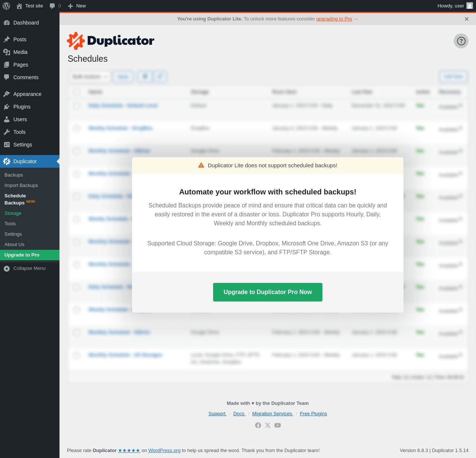Click the Posts pushpin icon
Viewport: 476px width, 458px height.
point(7,39)
